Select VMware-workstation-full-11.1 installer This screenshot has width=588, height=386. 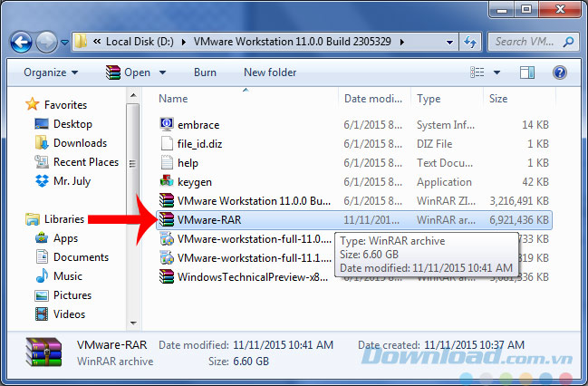pos(245,258)
